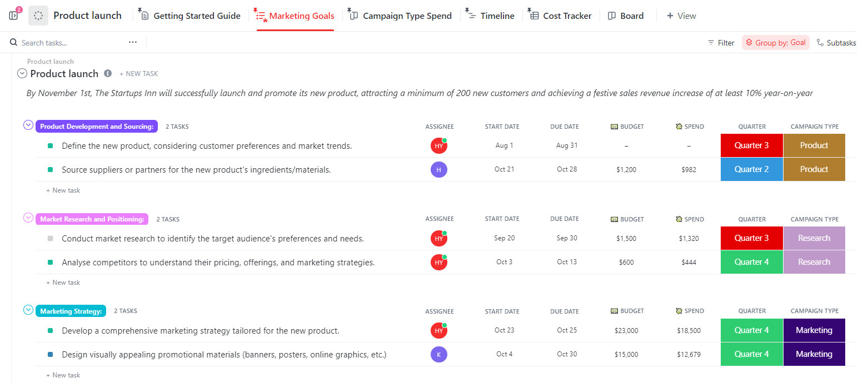
Task: Toggle status square for Define the new product
Action: click(x=51, y=146)
